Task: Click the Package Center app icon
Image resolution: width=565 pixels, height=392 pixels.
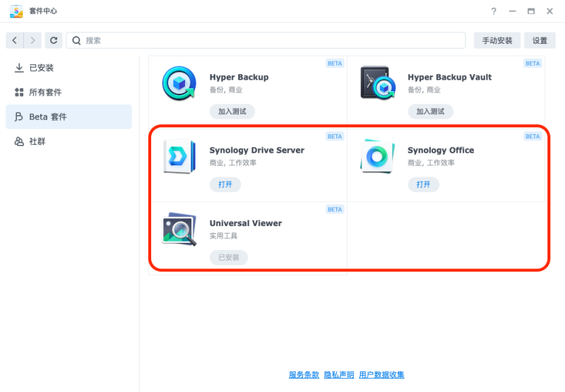Action: pos(16,11)
